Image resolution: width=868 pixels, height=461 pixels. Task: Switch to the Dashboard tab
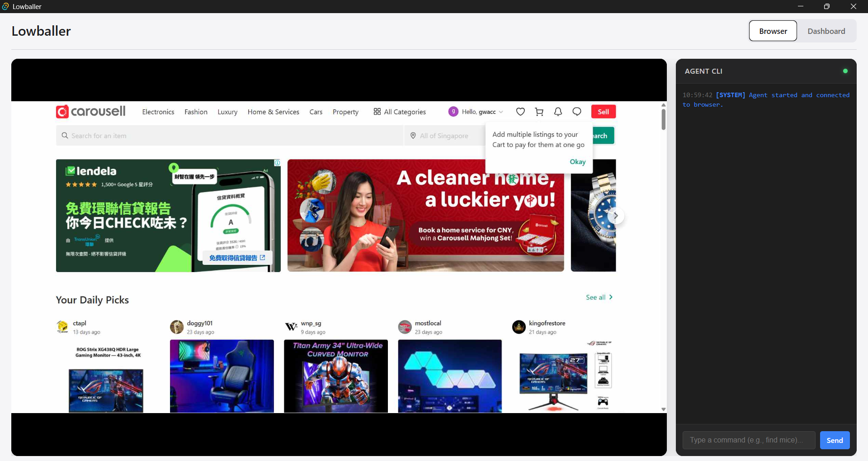tap(826, 31)
